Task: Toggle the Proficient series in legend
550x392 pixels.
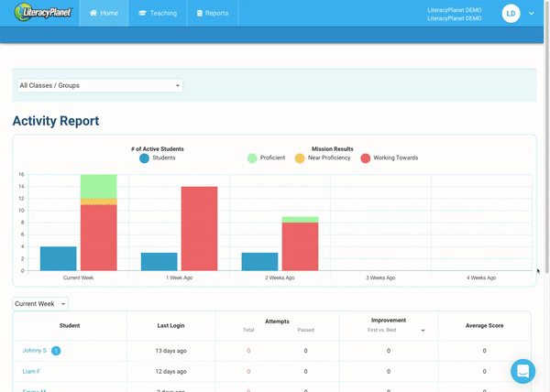Action: pos(252,158)
